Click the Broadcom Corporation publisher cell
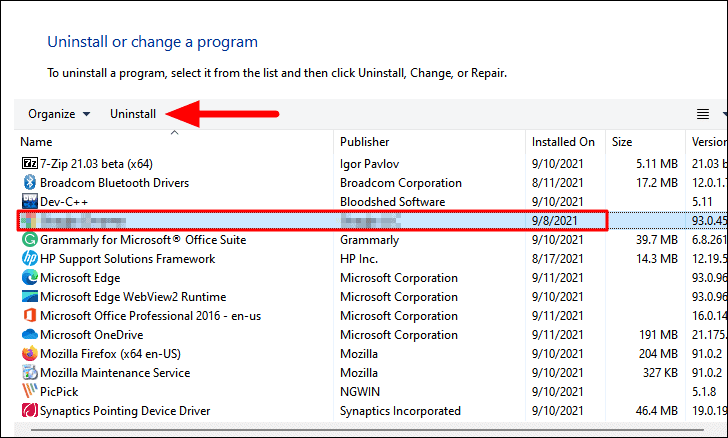This screenshot has height=438, width=728. 401,183
